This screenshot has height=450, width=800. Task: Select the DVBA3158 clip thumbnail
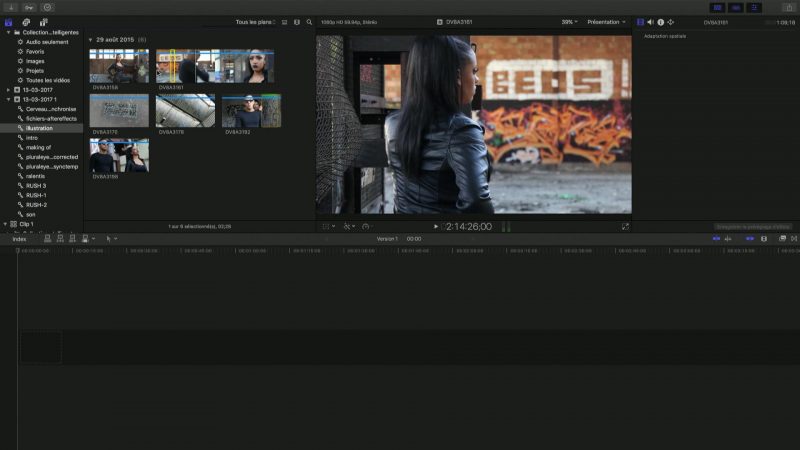point(119,66)
